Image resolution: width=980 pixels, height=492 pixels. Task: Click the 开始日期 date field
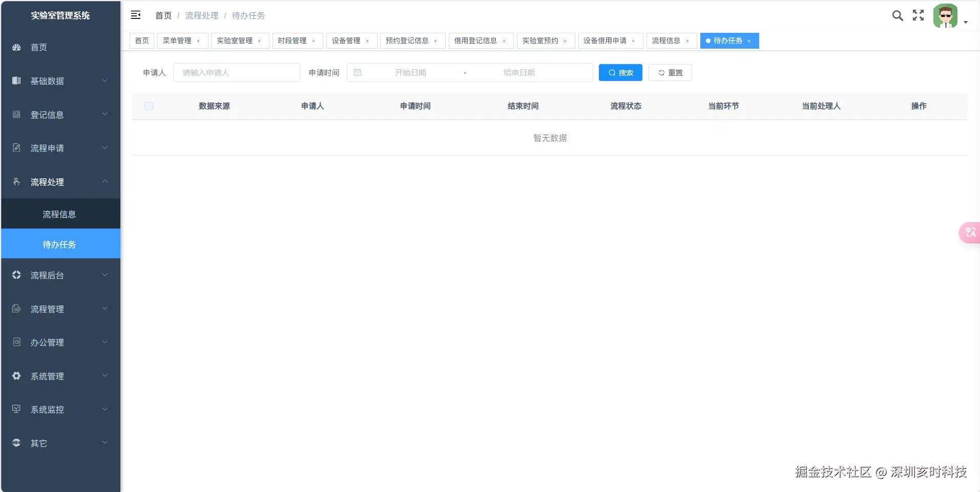(410, 73)
